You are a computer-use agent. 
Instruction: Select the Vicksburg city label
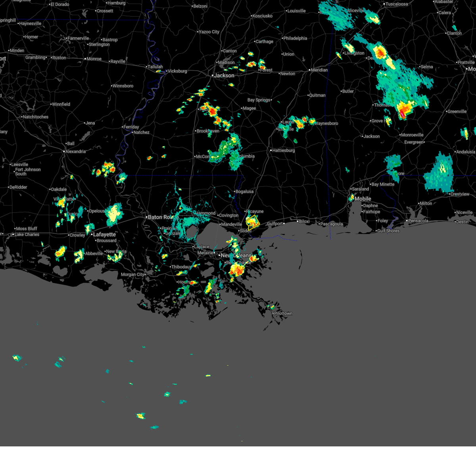[x=177, y=71]
